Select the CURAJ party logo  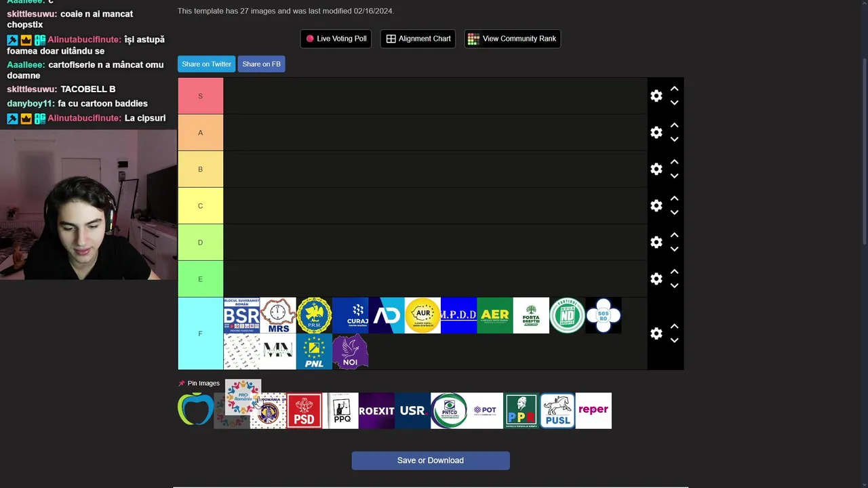[351, 315]
